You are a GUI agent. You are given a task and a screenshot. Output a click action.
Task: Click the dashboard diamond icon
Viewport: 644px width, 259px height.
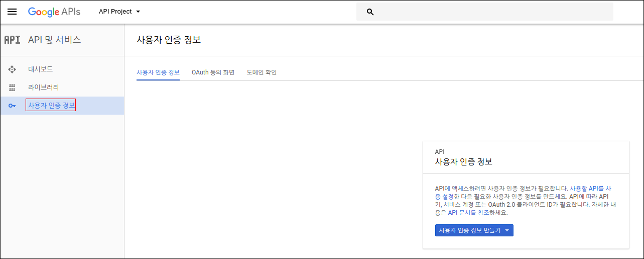(x=13, y=69)
